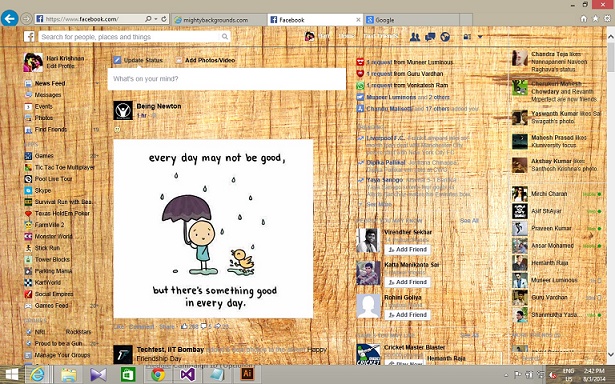Screen dimensions: 615x384
Task: Click the browser Back arrow button
Action: [9, 18]
